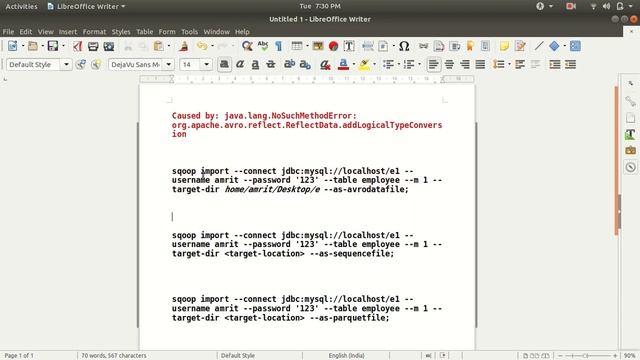Viewport: 640px width, 360px height.
Task: Toggle Superscript
Action: tap(289, 64)
